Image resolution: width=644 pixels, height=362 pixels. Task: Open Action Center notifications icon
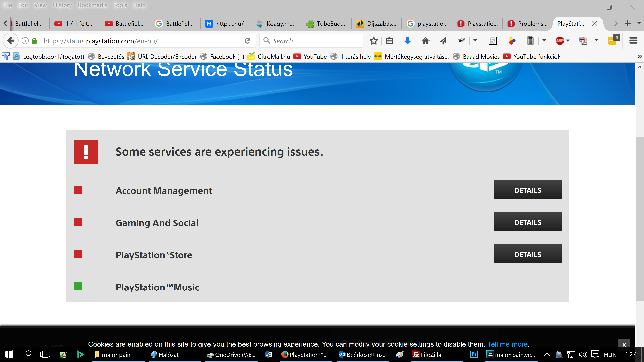pyautogui.click(x=595, y=354)
